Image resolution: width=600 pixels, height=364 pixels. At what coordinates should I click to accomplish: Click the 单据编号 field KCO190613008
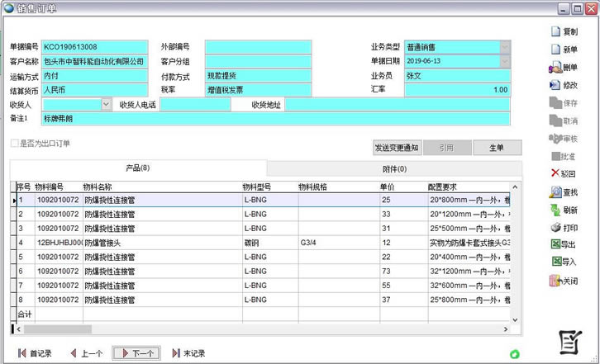pos(94,47)
